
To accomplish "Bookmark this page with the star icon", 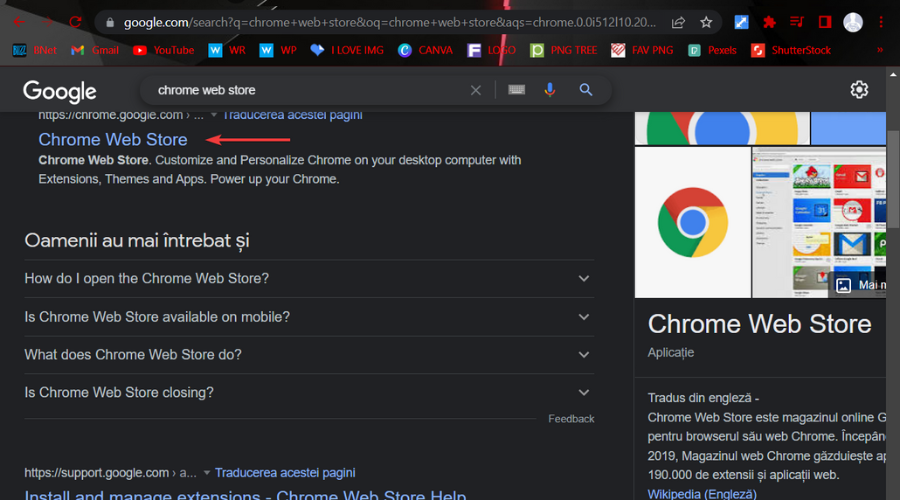I will pyautogui.click(x=706, y=22).
